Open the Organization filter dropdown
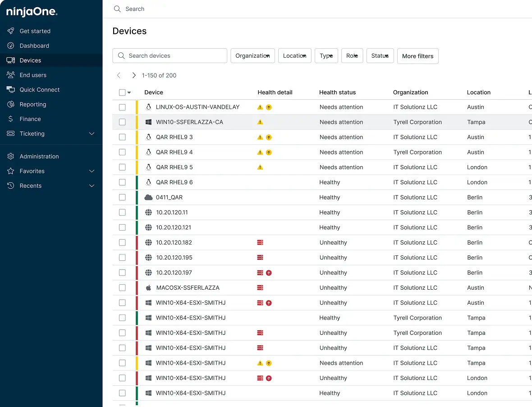532x407 pixels. tap(253, 55)
